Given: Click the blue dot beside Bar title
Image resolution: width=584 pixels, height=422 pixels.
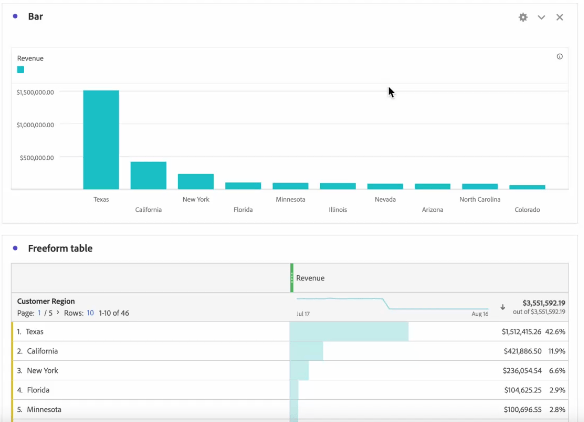Looking at the screenshot, I should [15, 16].
